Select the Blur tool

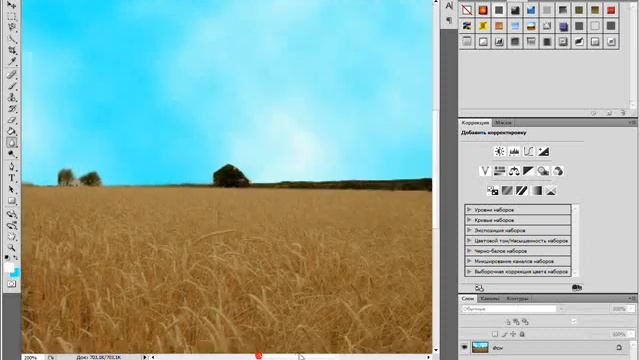click(x=12, y=143)
